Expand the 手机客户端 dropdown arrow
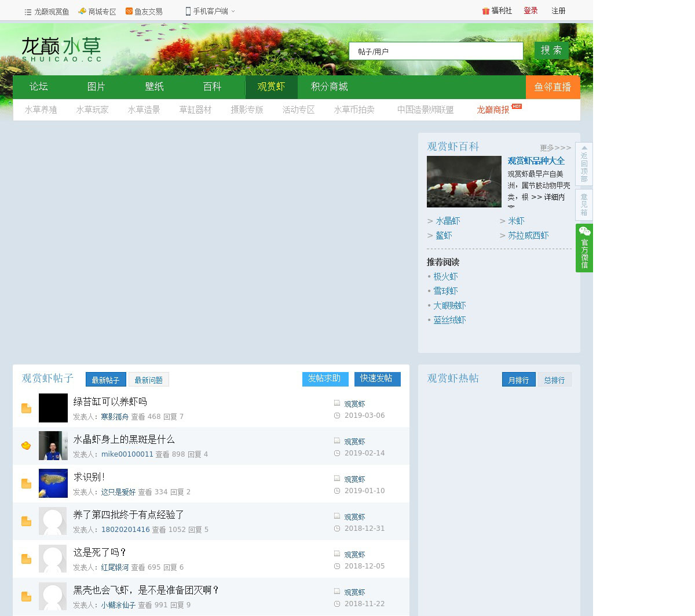 (233, 11)
